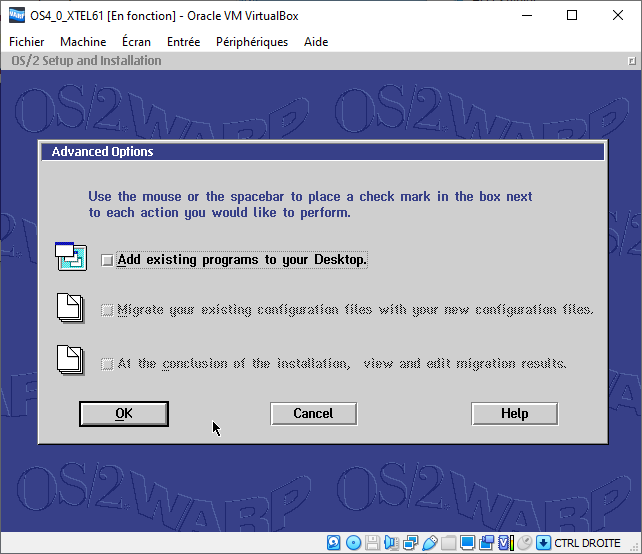This screenshot has height=554, width=642.
Task: Click the shared folders status icon
Action: (x=448, y=543)
